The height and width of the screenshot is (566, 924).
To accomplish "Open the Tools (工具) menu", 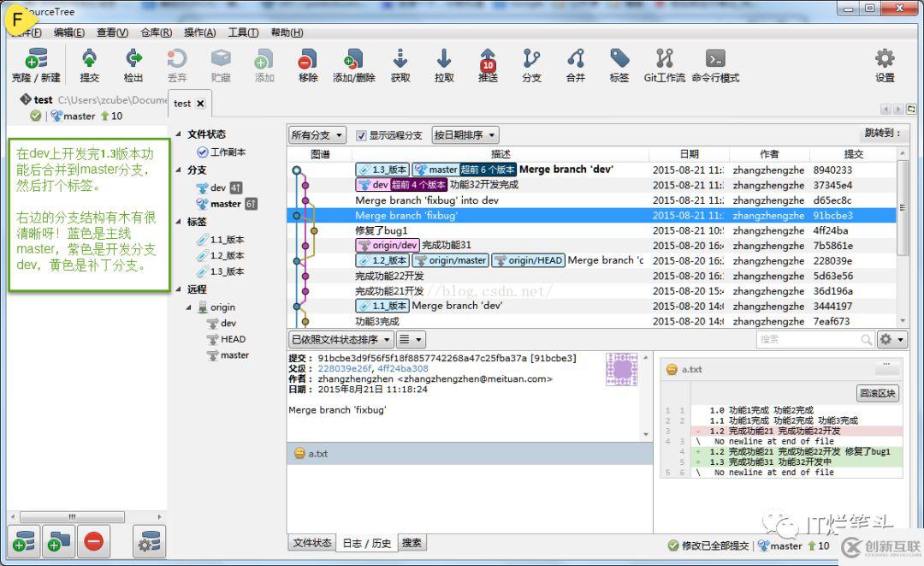I will coord(243,33).
